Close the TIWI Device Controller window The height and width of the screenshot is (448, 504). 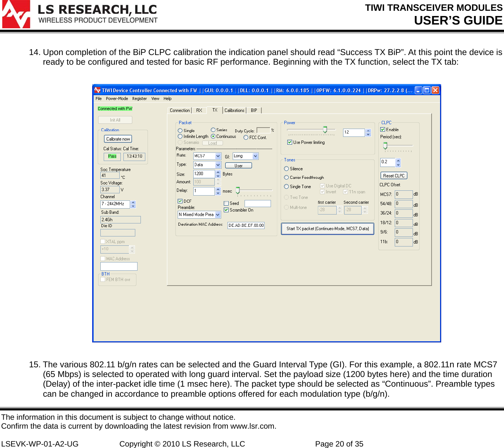coord(435,90)
